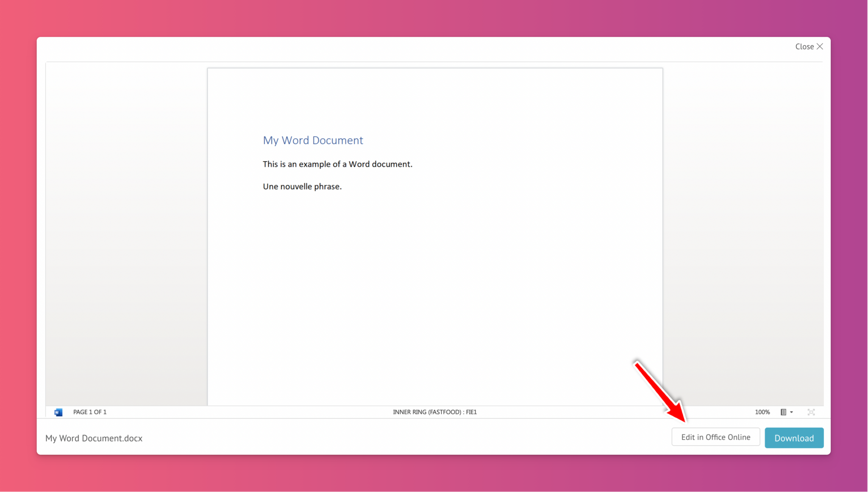Image resolution: width=868 pixels, height=492 pixels.
Task: Expand the view options dropdown arrow
Action: point(791,412)
